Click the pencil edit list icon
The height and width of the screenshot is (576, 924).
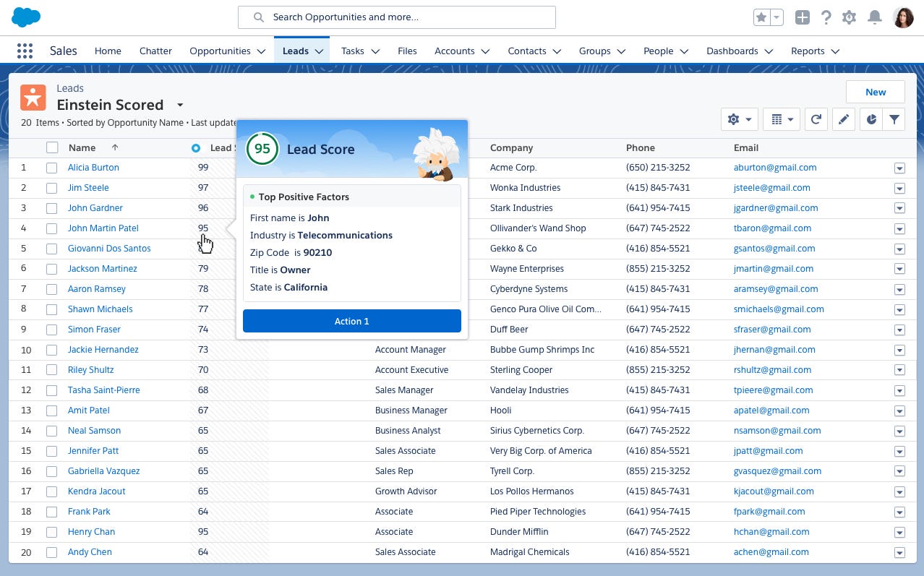pos(843,119)
